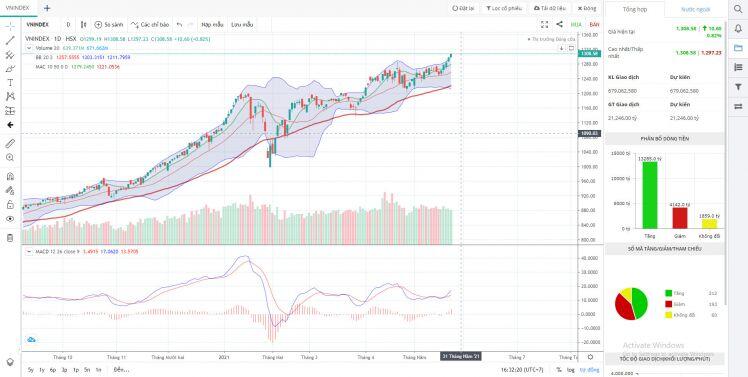748x377 pixels.
Task: Open the D interval selector
Action: [x=68, y=24]
